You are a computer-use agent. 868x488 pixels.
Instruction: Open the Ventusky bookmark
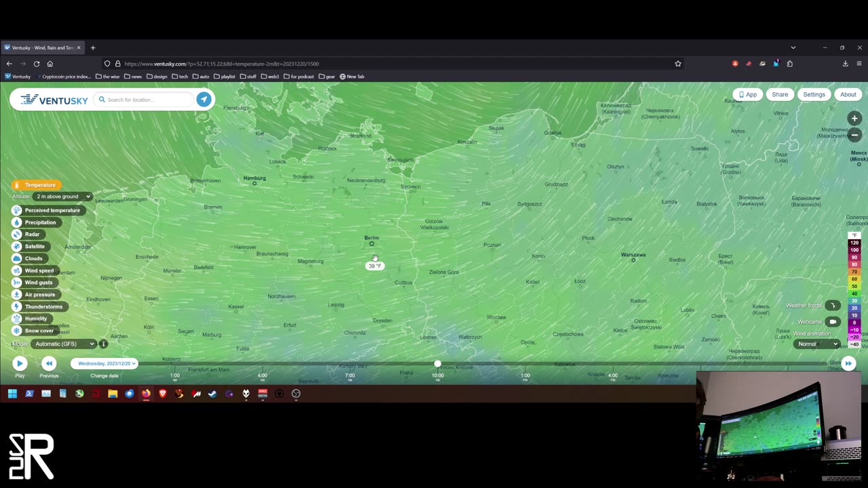pos(18,77)
